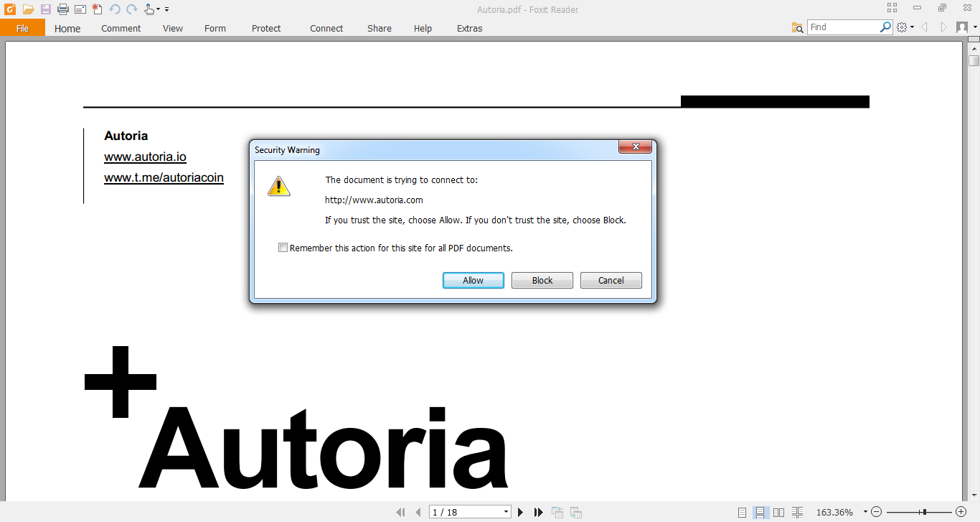Go to the previous search result arrow
The width and height of the screenshot is (980, 522).
click(925, 27)
